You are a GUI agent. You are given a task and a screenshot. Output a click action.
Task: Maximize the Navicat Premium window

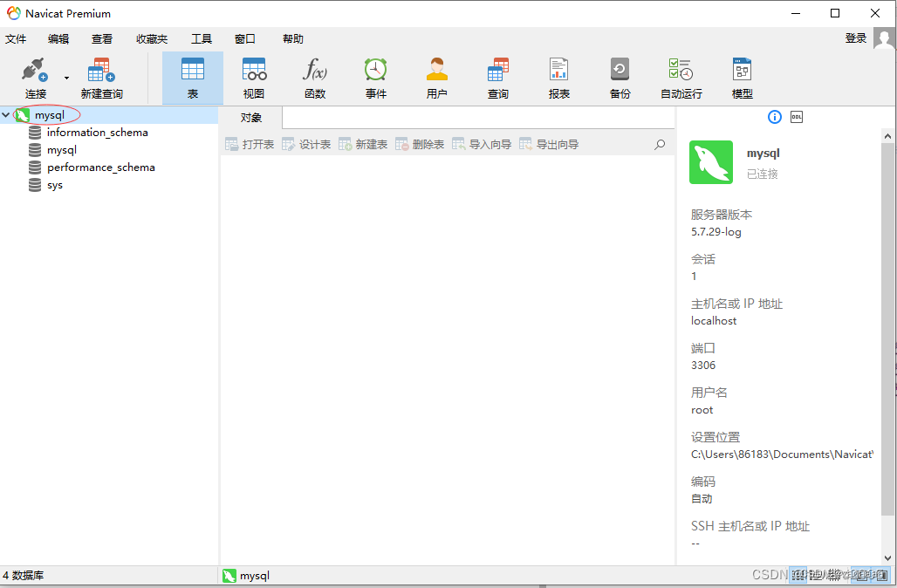[x=835, y=13]
